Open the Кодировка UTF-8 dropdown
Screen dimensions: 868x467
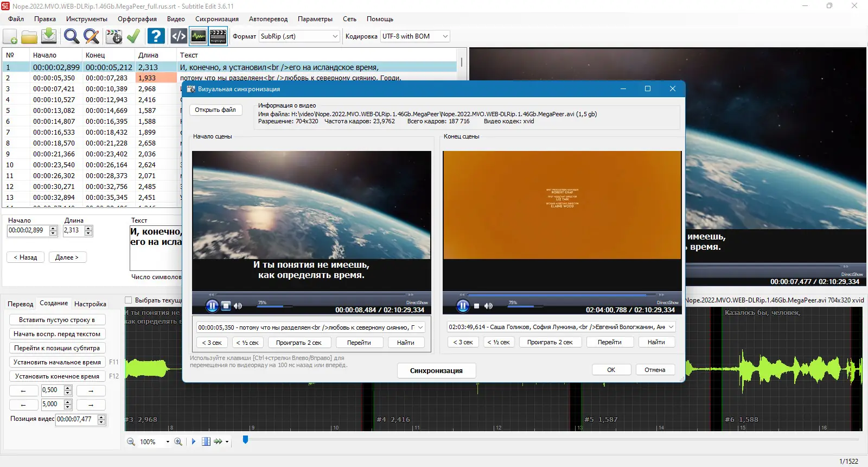click(445, 36)
